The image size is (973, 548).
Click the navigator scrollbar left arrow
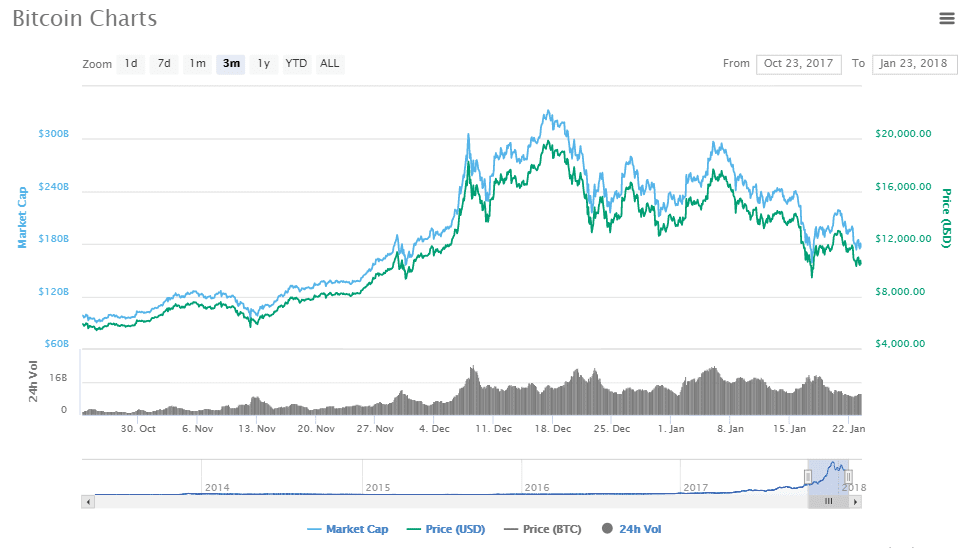click(x=88, y=501)
